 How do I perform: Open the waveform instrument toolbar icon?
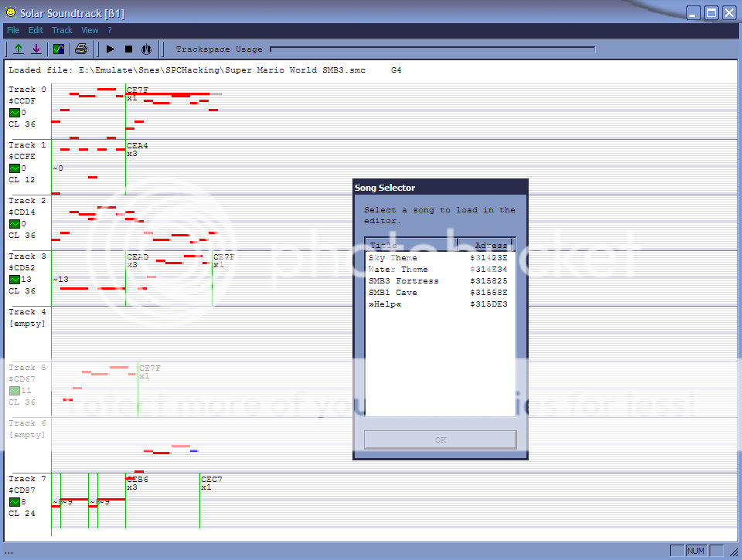tap(59, 49)
